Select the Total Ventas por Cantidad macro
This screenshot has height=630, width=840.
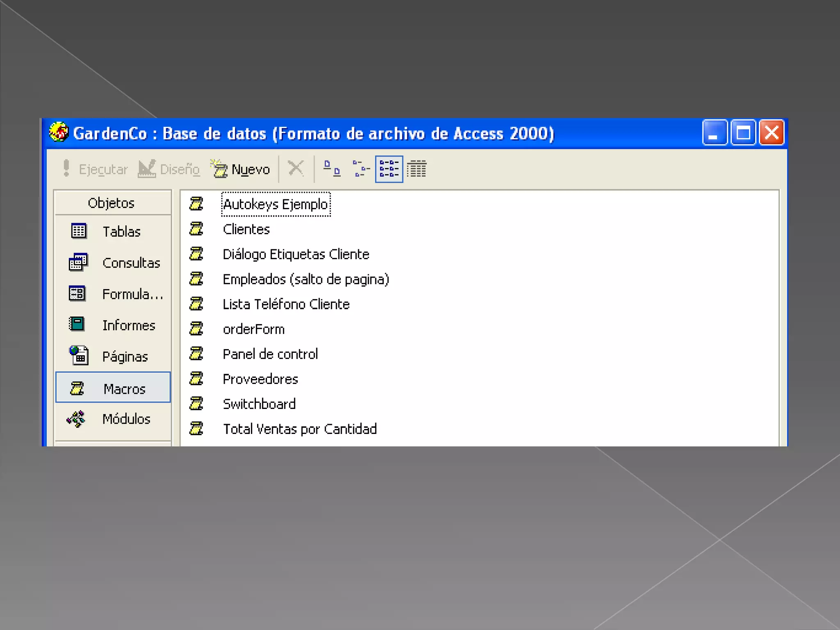click(299, 429)
